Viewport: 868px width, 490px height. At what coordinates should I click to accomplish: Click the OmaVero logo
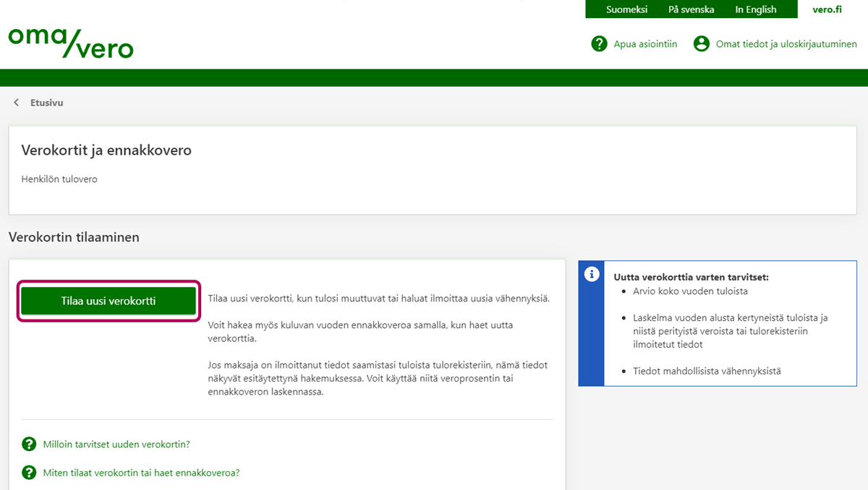point(71,43)
